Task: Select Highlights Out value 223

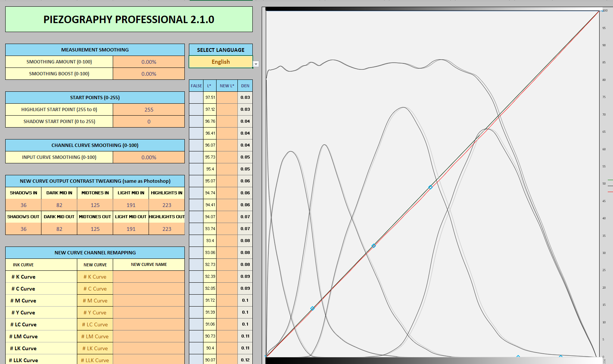Action: point(167,229)
